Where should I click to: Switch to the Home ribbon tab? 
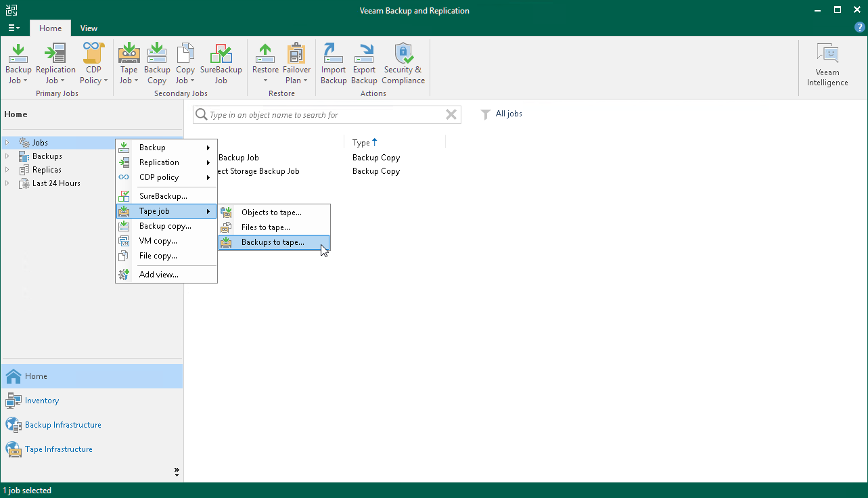(50, 28)
